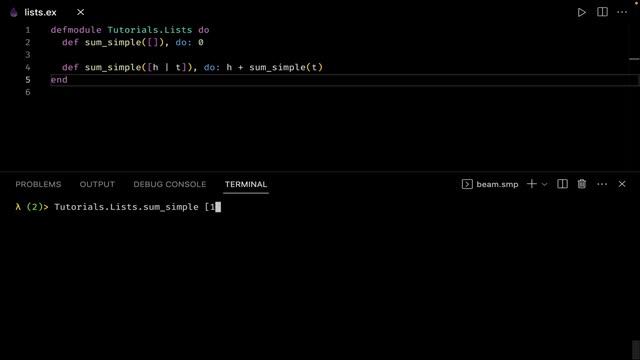Split the terminal pane
640x360 pixels.
click(x=562, y=184)
